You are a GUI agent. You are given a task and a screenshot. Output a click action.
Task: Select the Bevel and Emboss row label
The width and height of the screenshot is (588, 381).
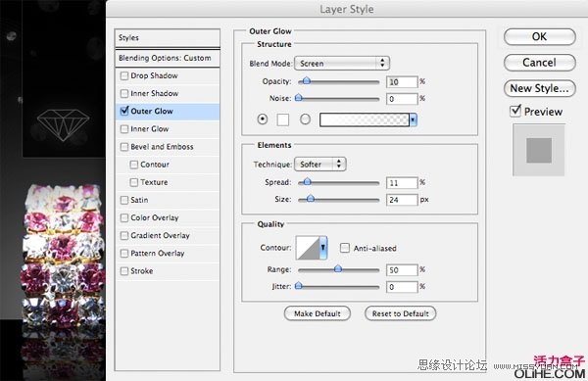click(x=162, y=147)
